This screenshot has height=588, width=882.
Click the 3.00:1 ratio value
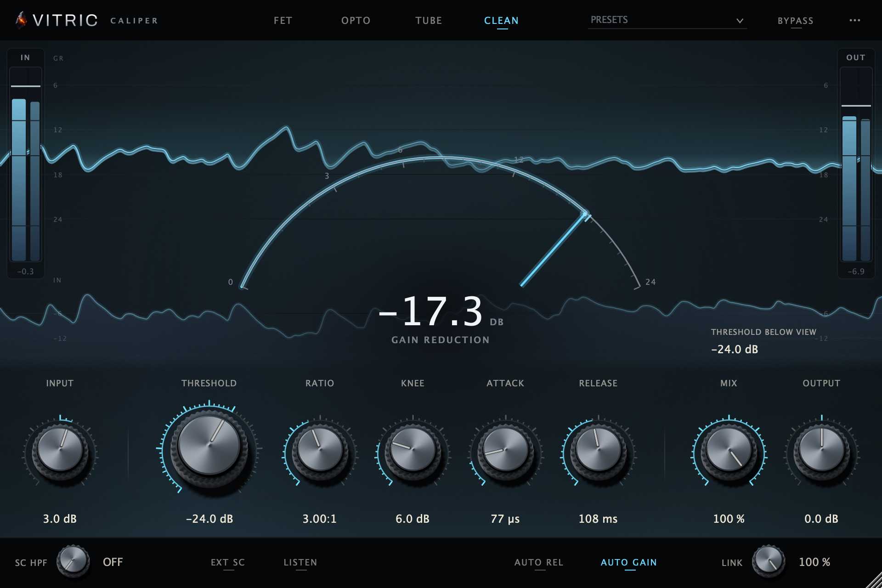click(319, 519)
